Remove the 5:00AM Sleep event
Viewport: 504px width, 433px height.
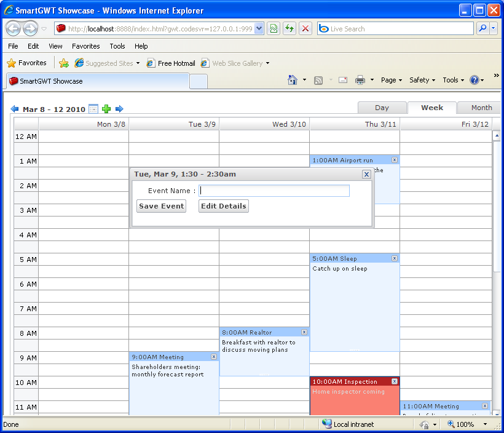pos(395,258)
